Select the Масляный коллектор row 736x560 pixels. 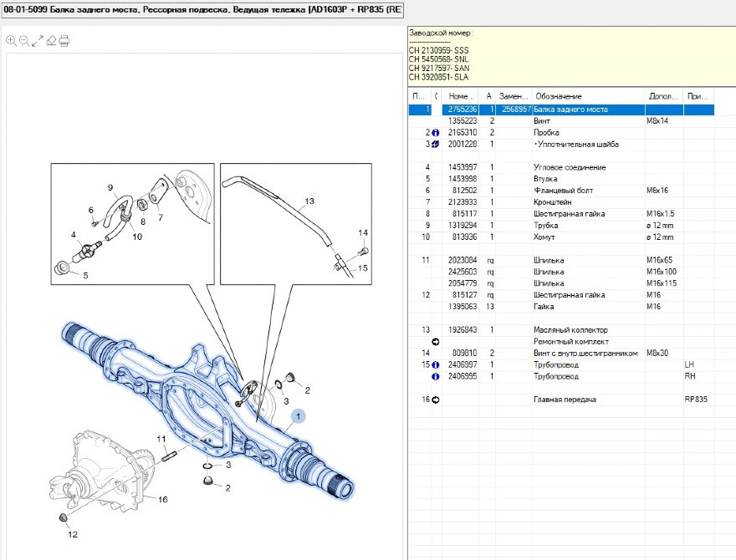(x=570, y=330)
